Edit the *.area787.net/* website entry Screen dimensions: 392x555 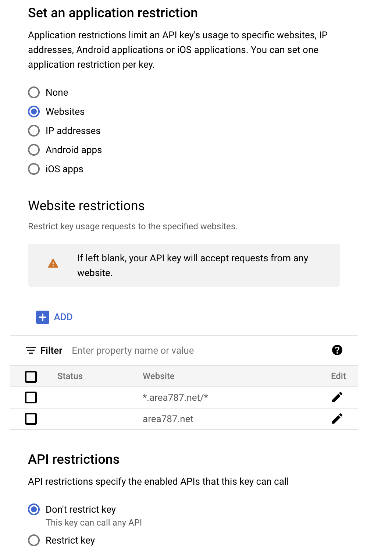pyautogui.click(x=337, y=397)
